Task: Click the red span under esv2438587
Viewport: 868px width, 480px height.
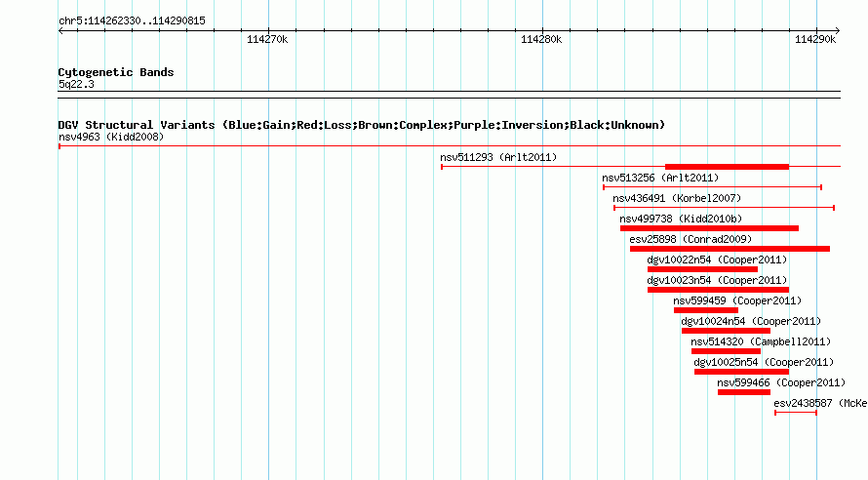Action: [796, 413]
